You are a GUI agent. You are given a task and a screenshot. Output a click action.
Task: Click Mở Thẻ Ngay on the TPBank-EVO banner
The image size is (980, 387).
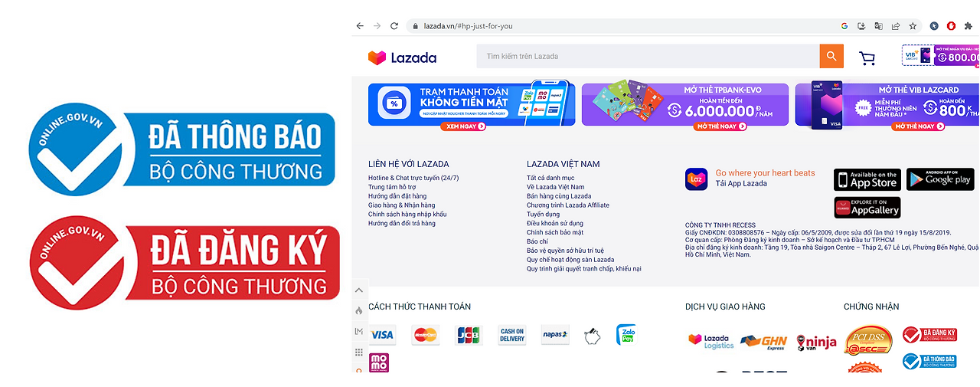tap(721, 126)
